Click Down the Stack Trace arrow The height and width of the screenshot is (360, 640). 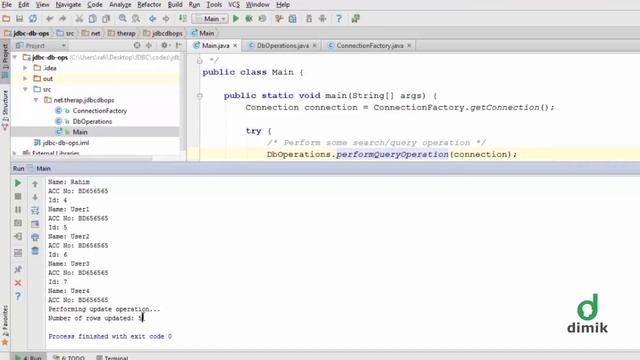35,197
